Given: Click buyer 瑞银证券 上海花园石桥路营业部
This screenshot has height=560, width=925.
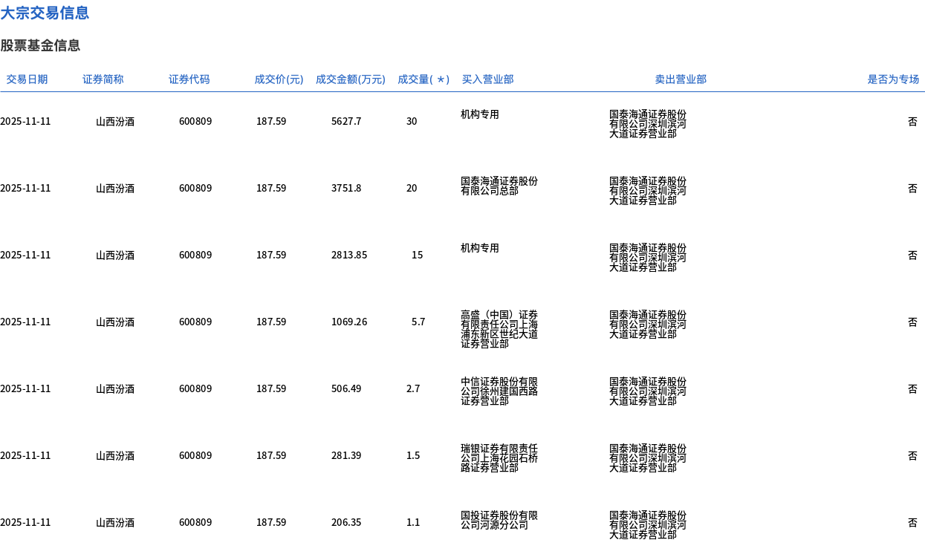Looking at the screenshot, I should tap(499, 458).
